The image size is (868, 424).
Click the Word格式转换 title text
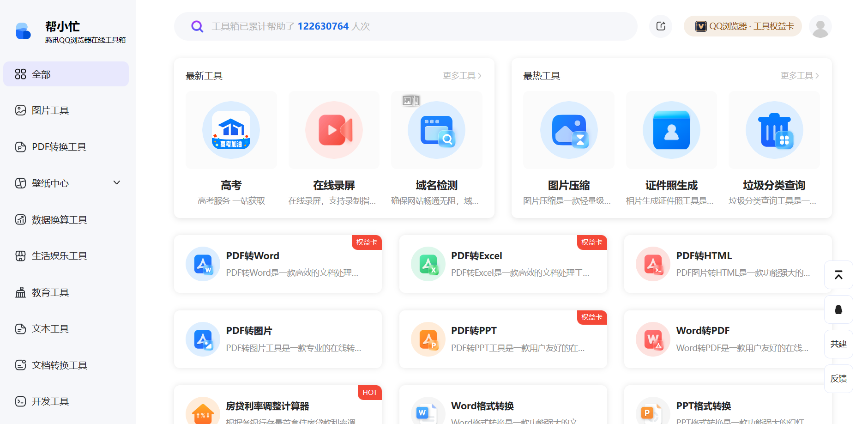point(482,406)
